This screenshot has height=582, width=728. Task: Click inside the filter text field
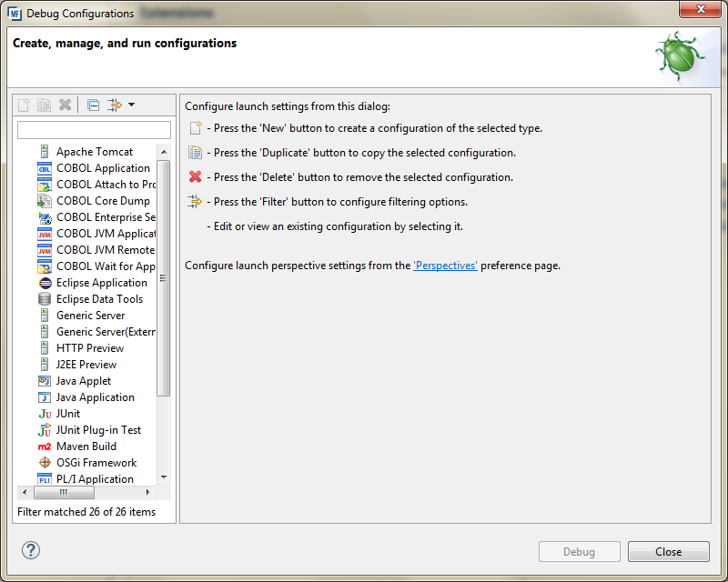coord(94,129)
